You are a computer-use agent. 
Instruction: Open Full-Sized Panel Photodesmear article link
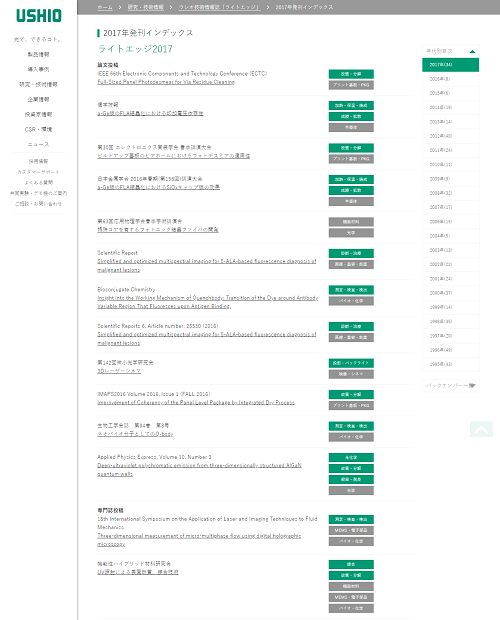point(166,82)
